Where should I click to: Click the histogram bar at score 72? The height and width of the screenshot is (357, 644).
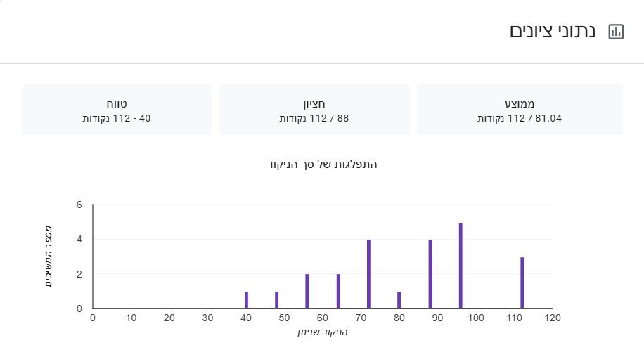368,274
